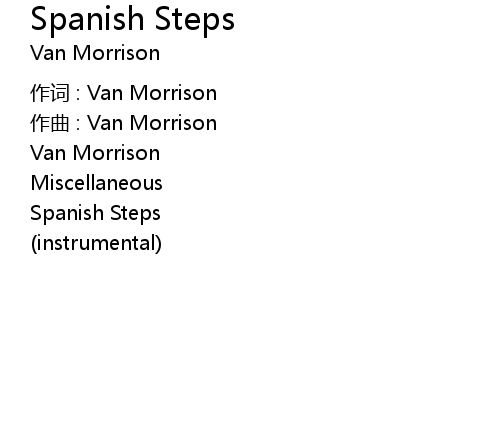The image size is (500, 430).
Task: Click the word Spanish in the large title
Action: pyautogui.click(x=88, y=20)
